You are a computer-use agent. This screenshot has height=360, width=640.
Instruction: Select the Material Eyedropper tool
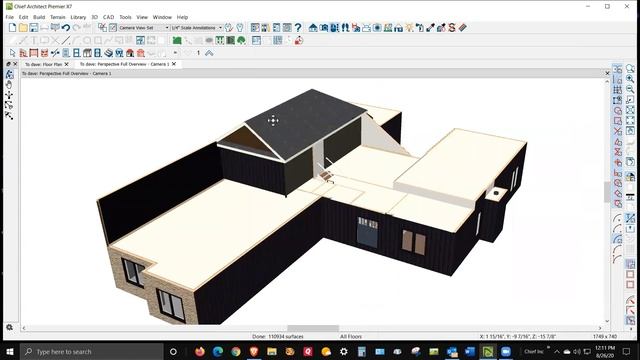click(x=430, y=28)
